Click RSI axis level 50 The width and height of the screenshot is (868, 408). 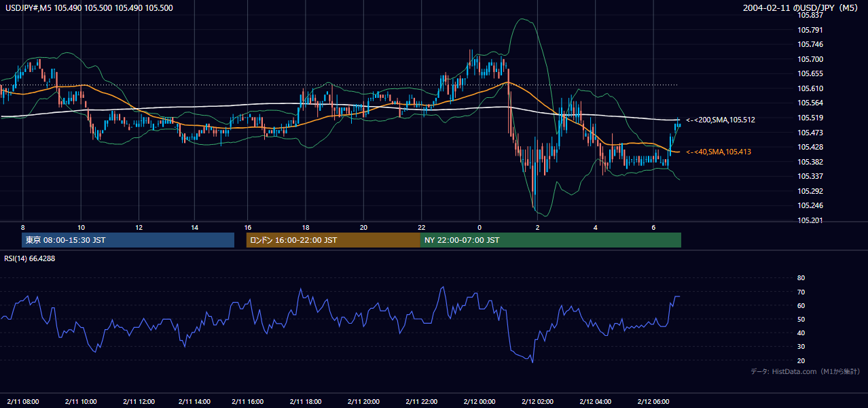pos(801,320)
